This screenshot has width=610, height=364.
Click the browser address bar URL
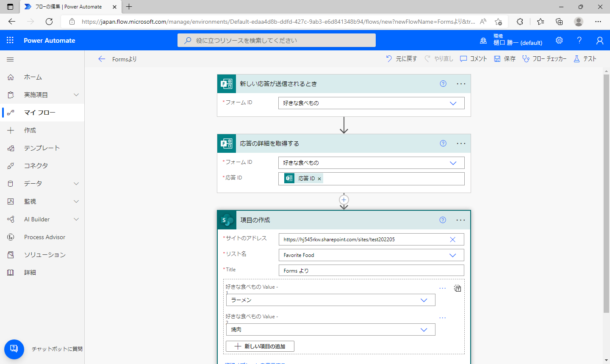(x=278, y=22)
